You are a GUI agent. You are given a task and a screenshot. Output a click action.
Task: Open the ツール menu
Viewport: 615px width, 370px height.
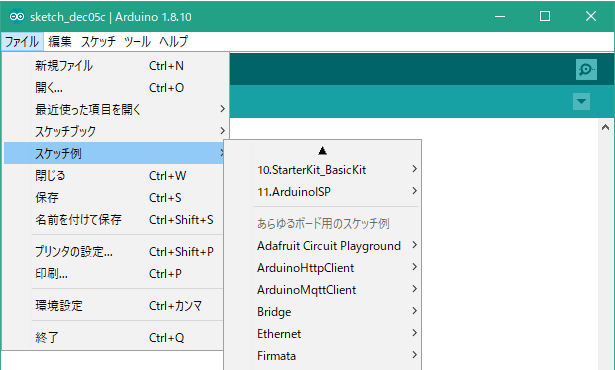coord(137,42)
